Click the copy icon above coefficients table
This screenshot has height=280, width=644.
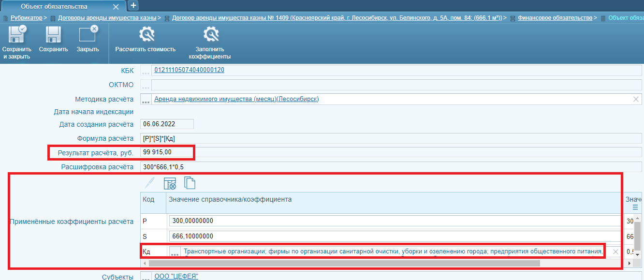(190, 183)
